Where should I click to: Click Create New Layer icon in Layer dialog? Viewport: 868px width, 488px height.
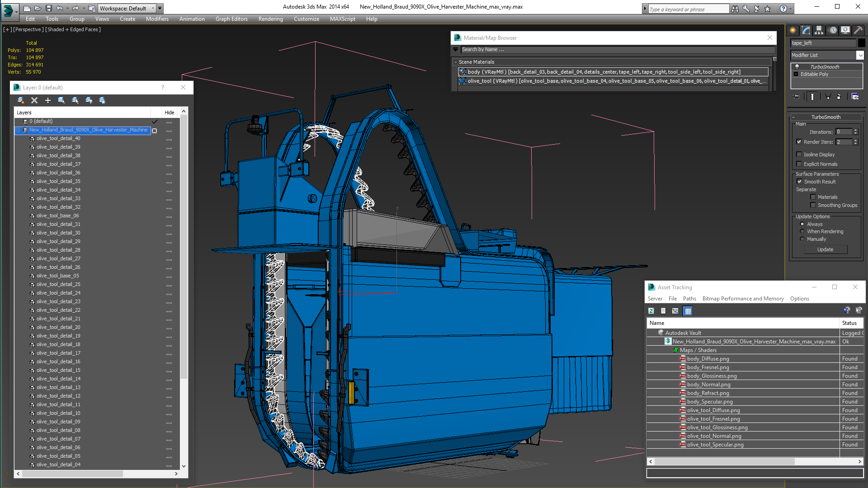tap(21, 100)
